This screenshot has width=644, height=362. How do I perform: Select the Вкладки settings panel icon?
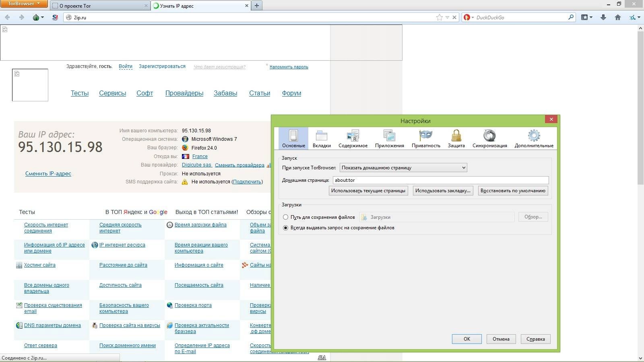coord(322,138)
